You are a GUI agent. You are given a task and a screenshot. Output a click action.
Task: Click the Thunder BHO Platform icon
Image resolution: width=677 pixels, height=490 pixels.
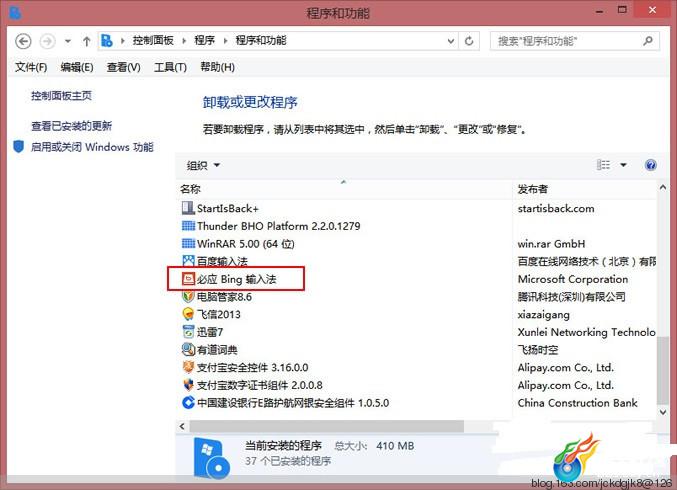tap(188, 226)
